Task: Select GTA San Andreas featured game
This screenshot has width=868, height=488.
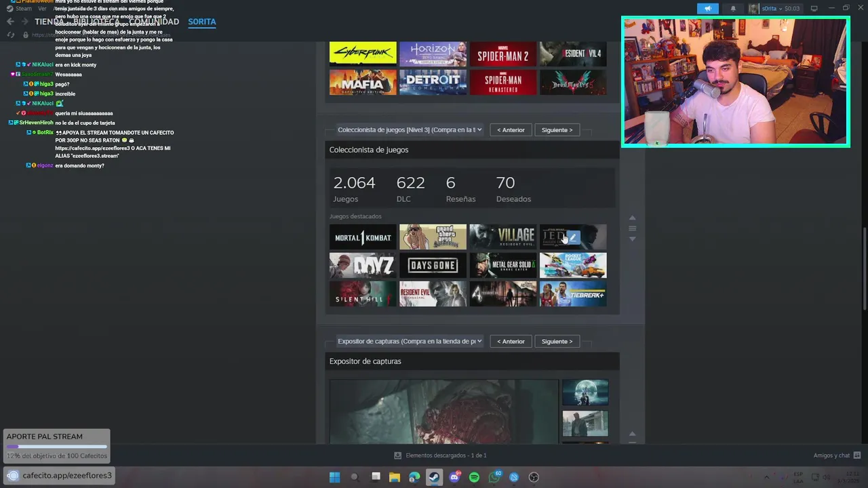Action: tap(433, 237)
